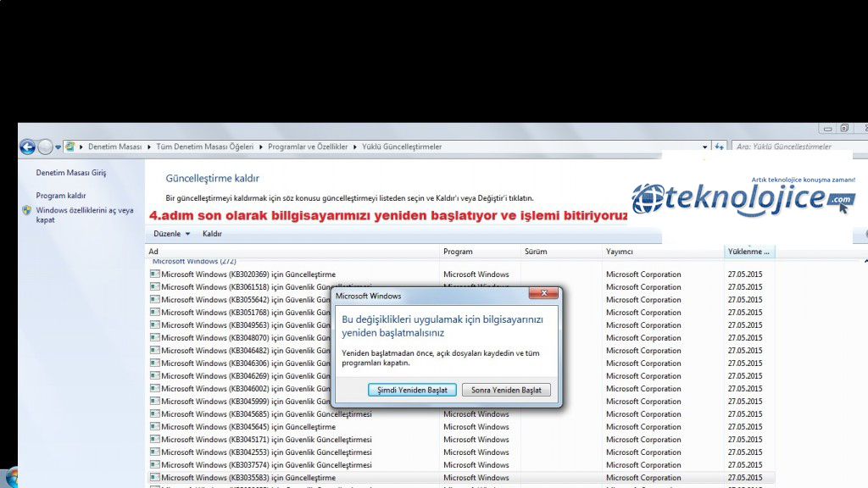Image resolution: width=868 pixels, height=488 pixels.
Task: Open the Denetim Masası Giriş link
Action: coord(71,173)
